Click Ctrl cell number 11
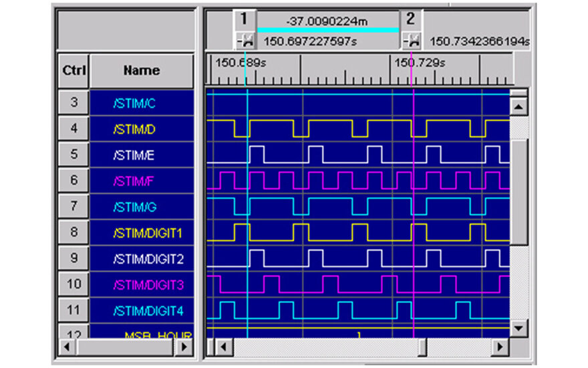Viewport: 588px width, 368px height. pyautogui.click(x=74, y=310)
